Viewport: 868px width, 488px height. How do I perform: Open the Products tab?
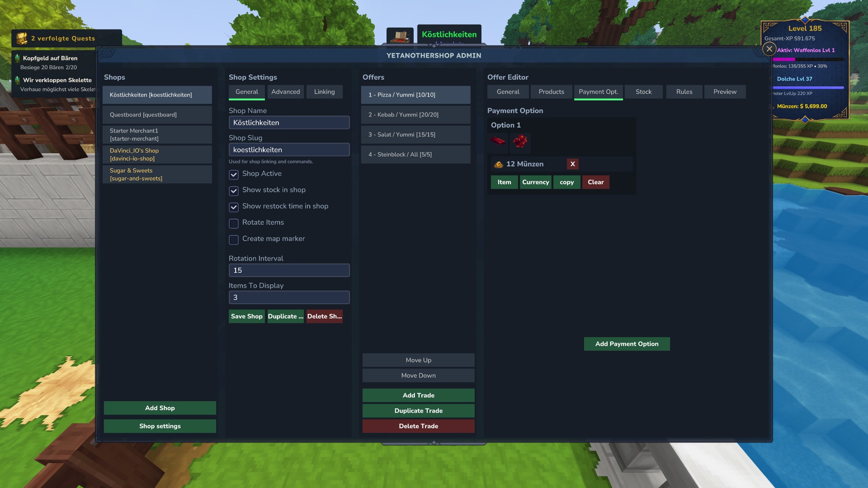point(551,92)
